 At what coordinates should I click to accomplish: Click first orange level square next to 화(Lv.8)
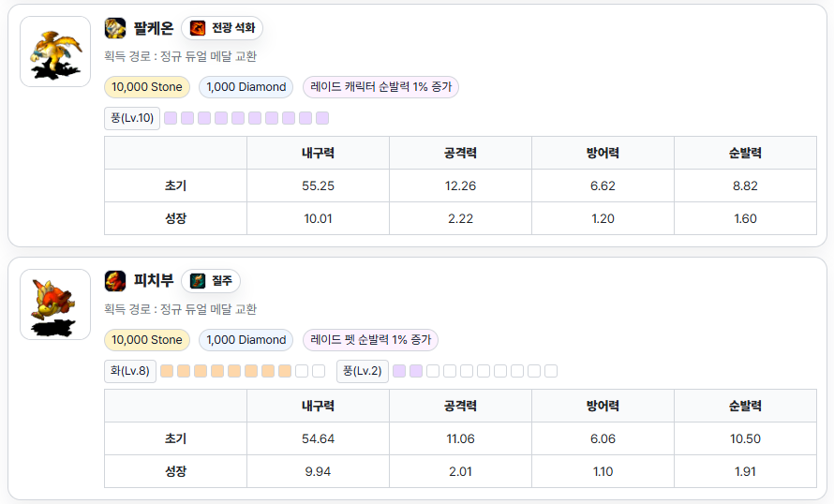coord(167,371)
